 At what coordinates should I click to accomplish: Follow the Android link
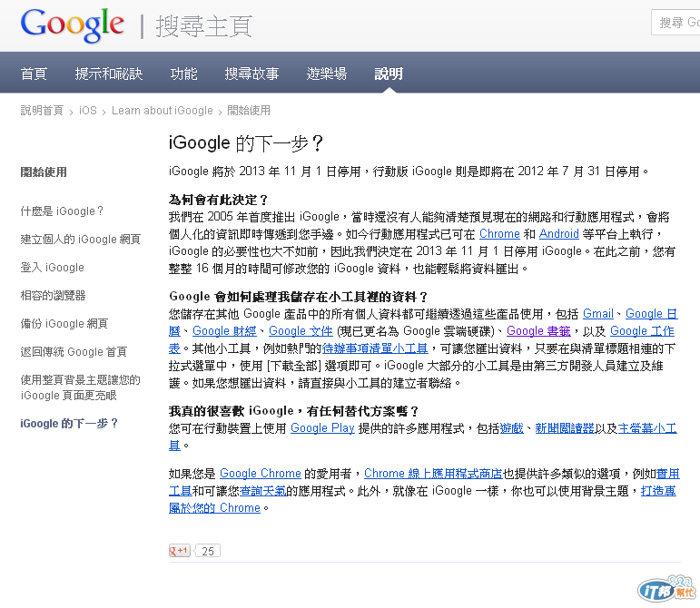click(559, 234)
